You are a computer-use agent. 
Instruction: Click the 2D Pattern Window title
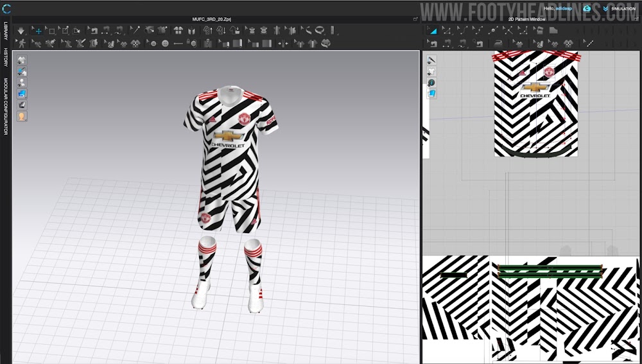[x=526, y=19]
